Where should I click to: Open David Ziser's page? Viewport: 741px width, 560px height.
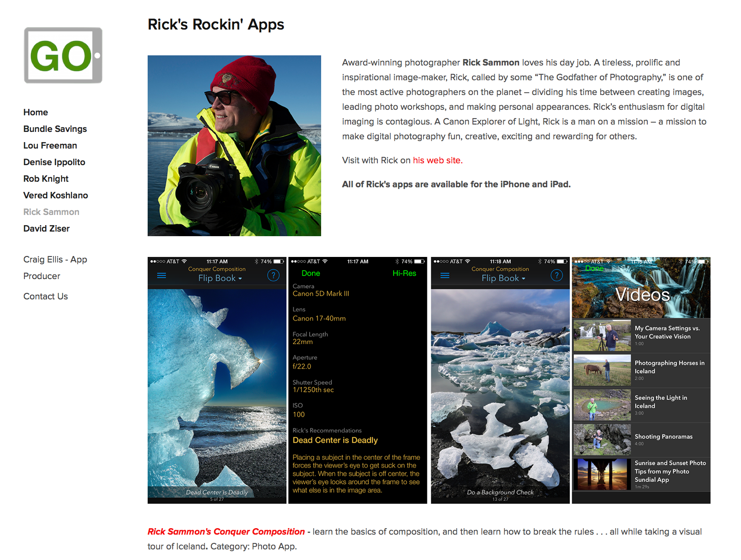coord(47,228)
